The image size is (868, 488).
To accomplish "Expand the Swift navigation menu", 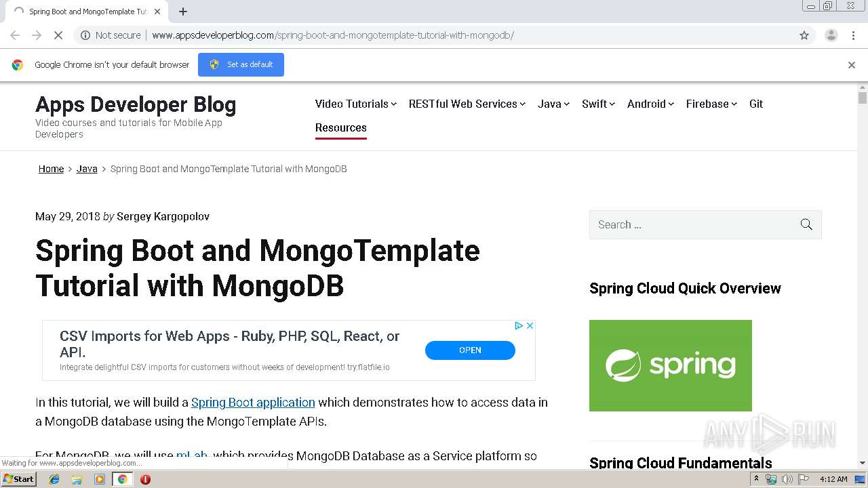I will (598, 104).
